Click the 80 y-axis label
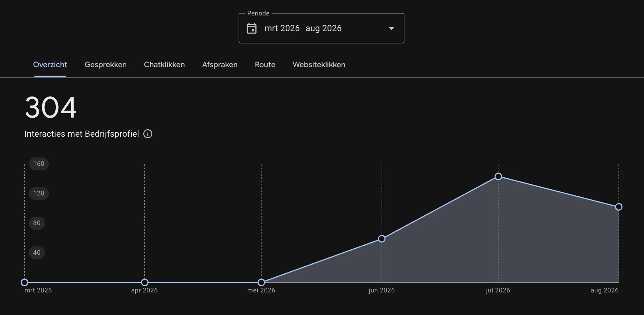The image size is (644, 315). tap(37, 223)
